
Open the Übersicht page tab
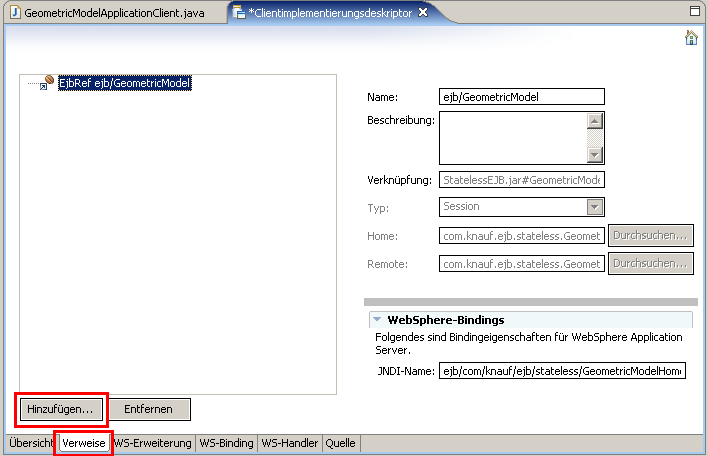(x=31, y=443)
